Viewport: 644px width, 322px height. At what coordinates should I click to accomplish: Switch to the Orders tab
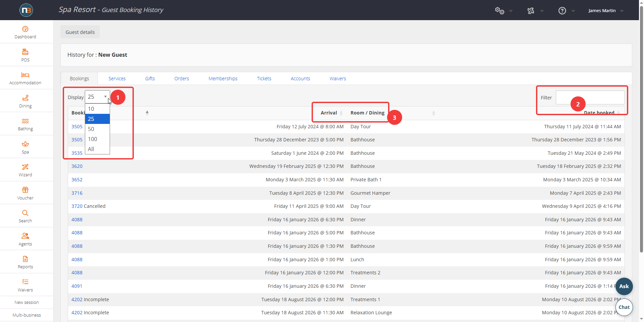click(x=181, y=79)
